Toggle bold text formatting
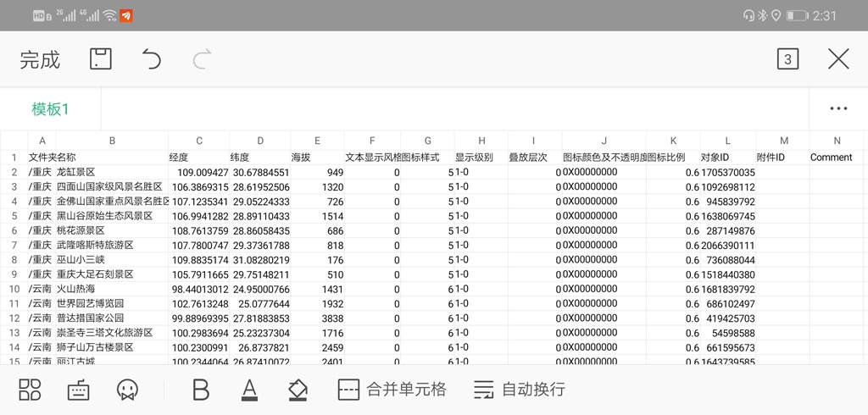Screen dimensions: 868x415 point(201,390)
